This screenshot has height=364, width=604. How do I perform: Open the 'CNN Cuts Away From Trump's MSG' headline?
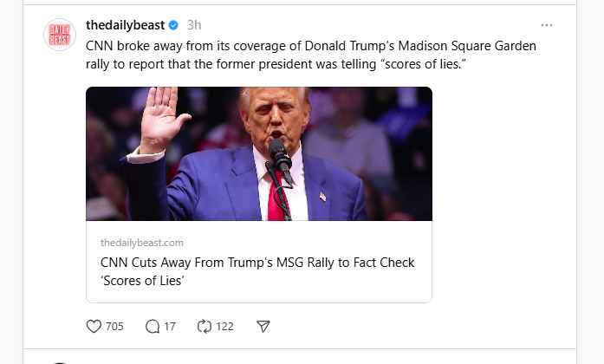tap(257, 263)
